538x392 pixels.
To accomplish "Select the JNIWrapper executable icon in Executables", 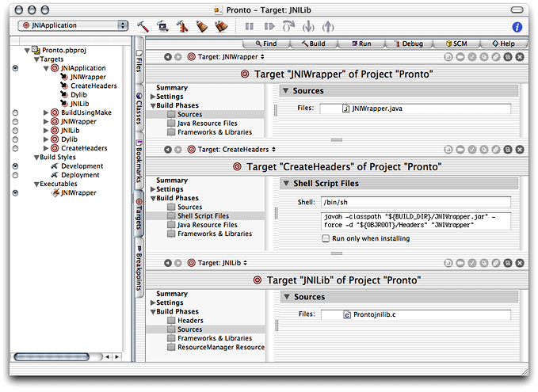I will point(55,193).
